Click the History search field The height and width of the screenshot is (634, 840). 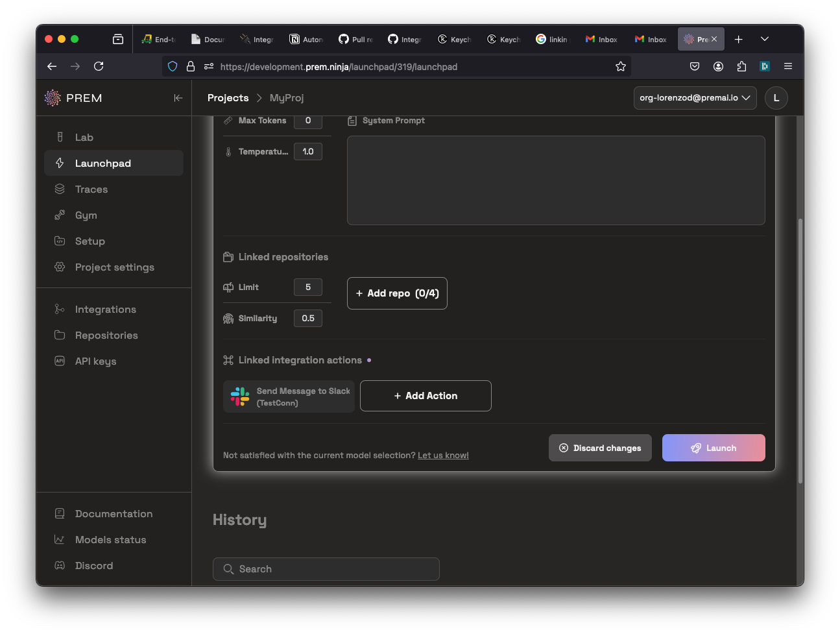[326, 569]
